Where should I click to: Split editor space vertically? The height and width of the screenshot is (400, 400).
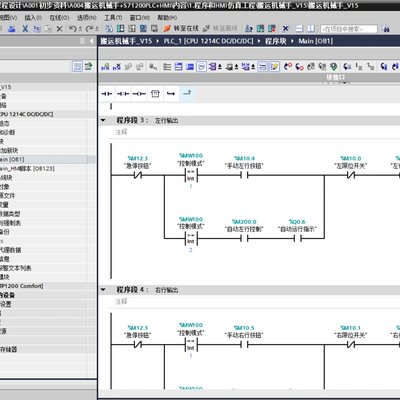[x=311, y=29]
